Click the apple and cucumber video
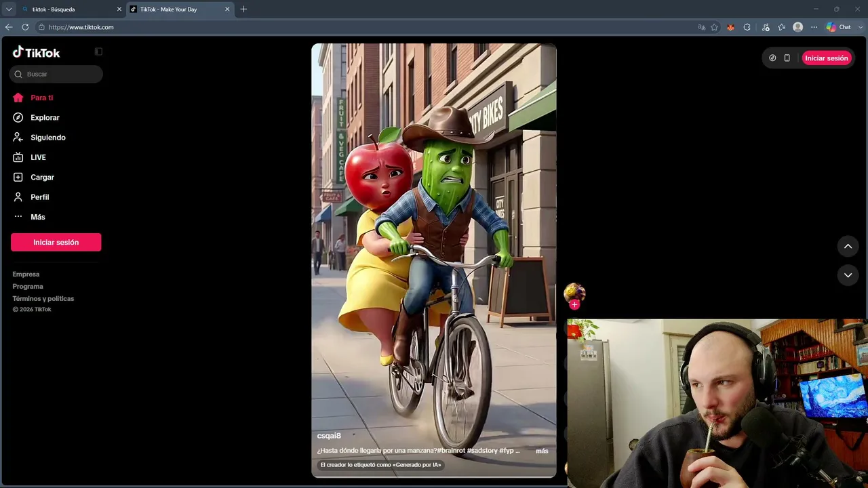The image size is (868, 488). click(x=434, y=260)
